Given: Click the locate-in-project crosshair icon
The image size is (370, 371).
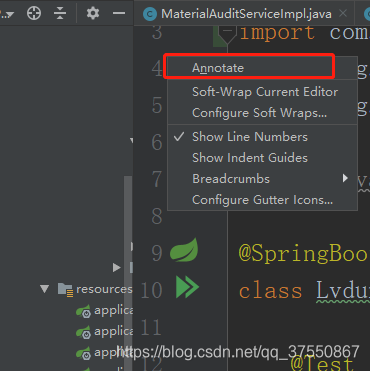Looking at the screenshot, I should click(x=34, y=13).
